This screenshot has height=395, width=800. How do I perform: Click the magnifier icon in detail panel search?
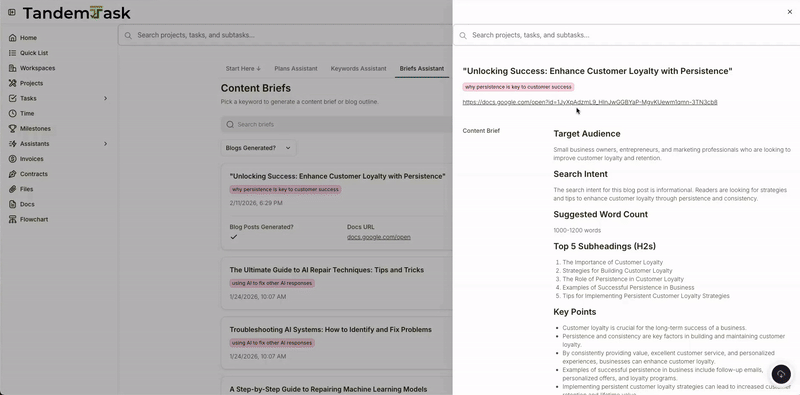click(x=463, y=35)
